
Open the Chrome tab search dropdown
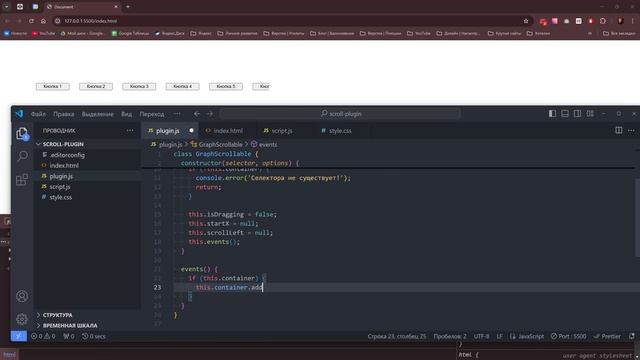point(7,7)
